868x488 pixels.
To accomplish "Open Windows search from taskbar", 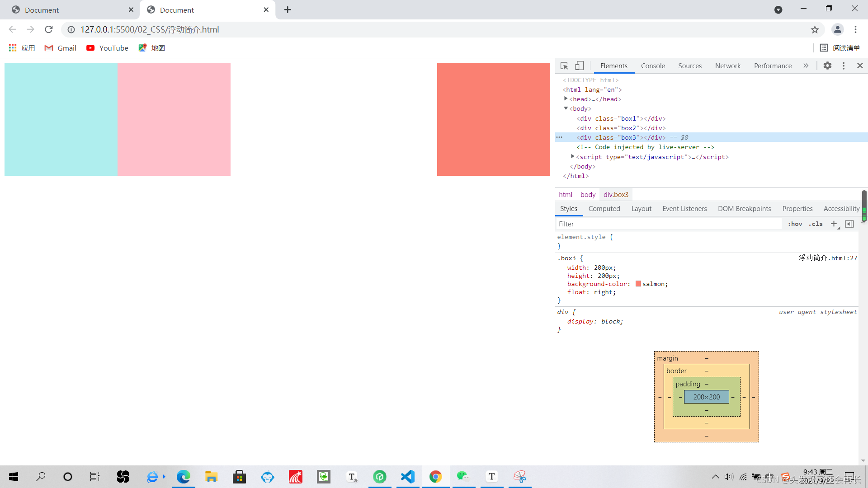I will [41, 477].
